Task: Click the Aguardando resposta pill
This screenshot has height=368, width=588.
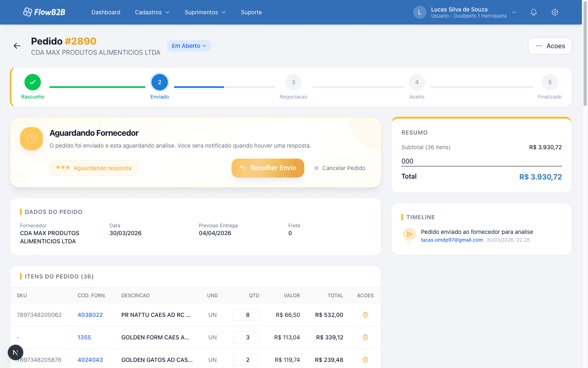Action: coord(94,168)
